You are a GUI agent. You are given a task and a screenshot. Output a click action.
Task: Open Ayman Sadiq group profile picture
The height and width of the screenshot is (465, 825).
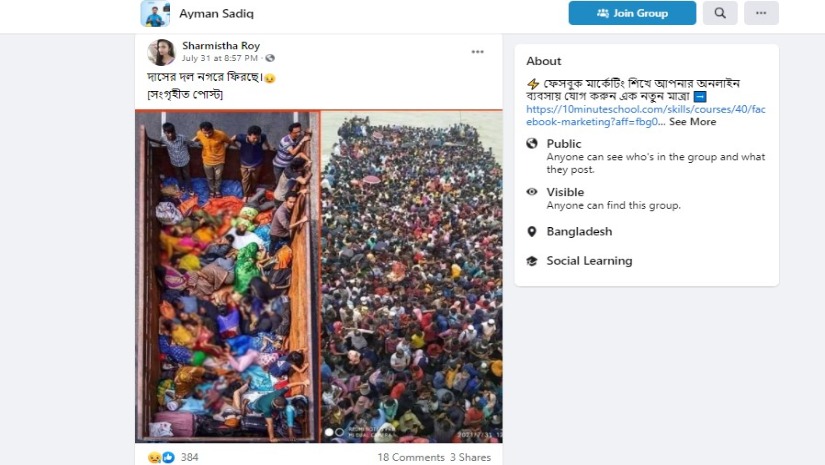point(155,13)
